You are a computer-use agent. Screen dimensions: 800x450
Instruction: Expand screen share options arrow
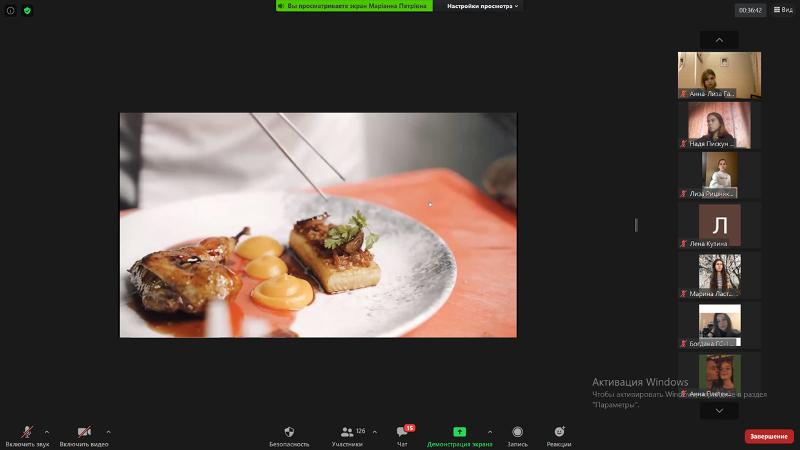point(490,432)
